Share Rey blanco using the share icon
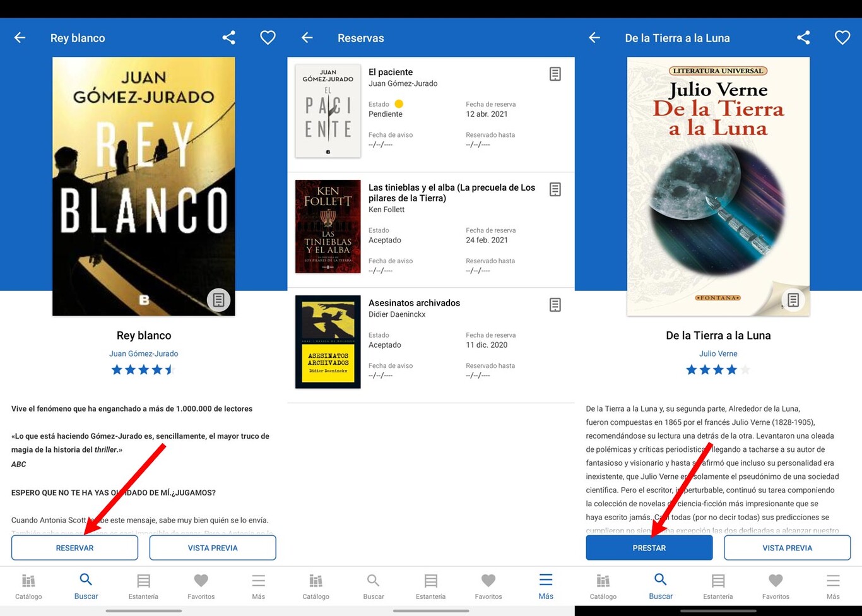This screenshot has height=616, width=862. [x=228, y=37]
